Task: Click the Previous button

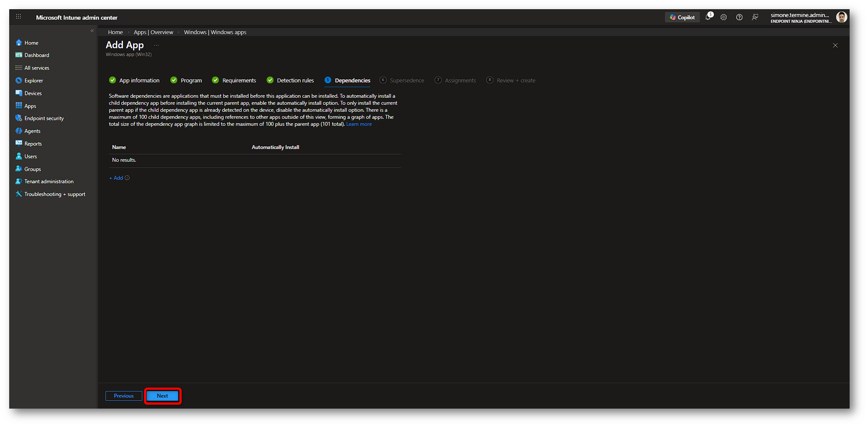Action: 124,396
